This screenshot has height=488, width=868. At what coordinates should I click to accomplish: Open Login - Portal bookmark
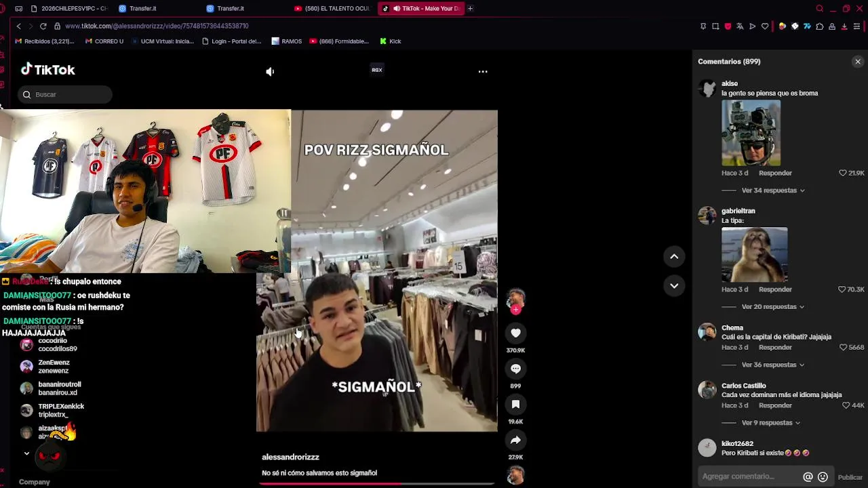pyautogui.click(x=232, y=41)
